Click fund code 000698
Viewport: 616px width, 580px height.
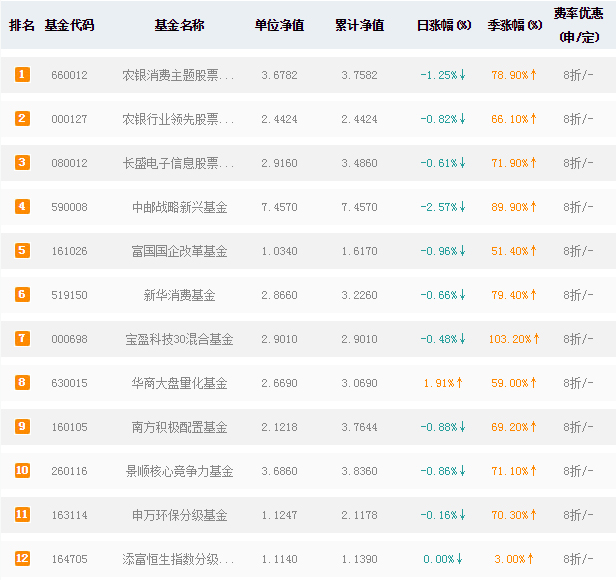coord(70,339)
